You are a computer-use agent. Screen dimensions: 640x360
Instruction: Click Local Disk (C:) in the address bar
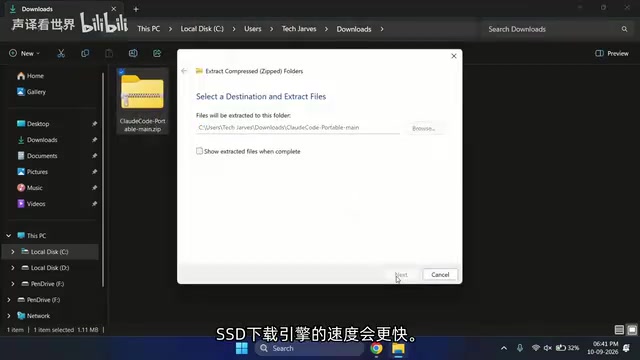click(x=202, y=29)
